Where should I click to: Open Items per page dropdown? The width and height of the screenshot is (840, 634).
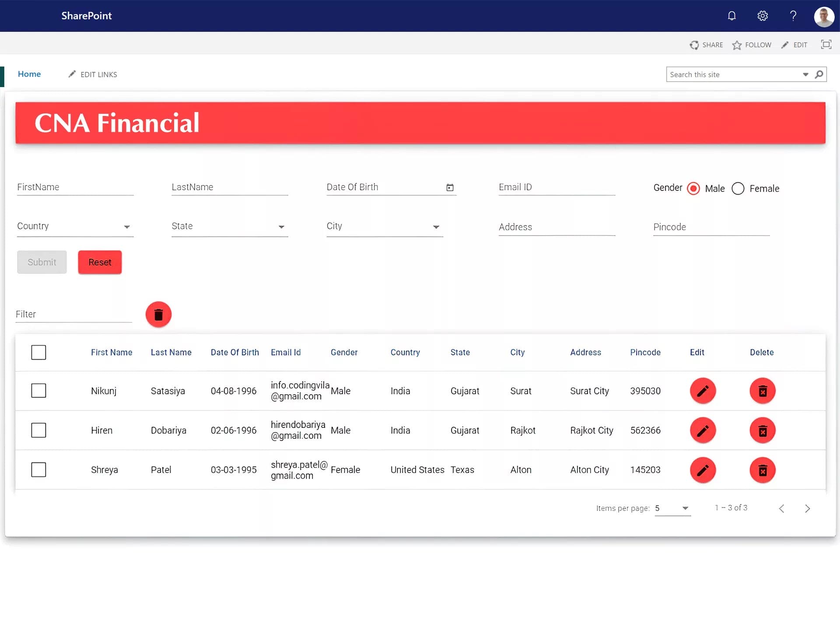(685, 508)
